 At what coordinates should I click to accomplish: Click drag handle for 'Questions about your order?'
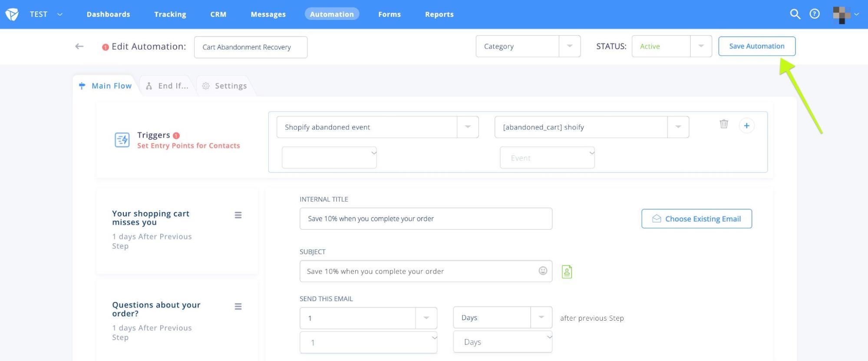238,307
